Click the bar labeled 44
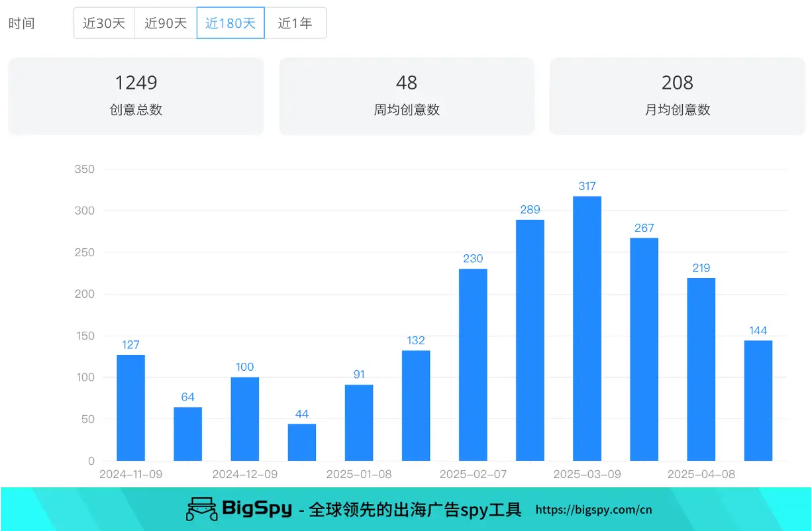 click(x=302, y=442)
